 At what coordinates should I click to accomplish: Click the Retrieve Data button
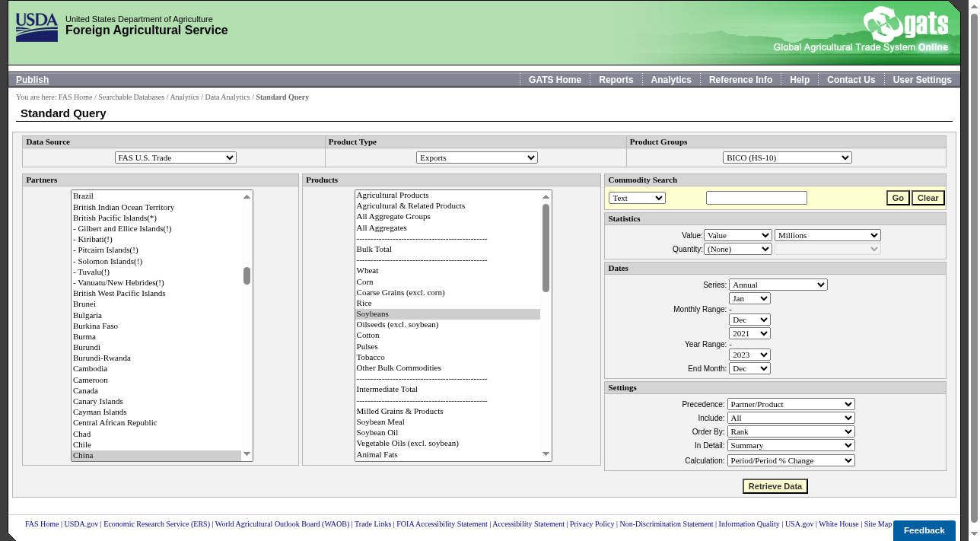(x=775, y=486)
